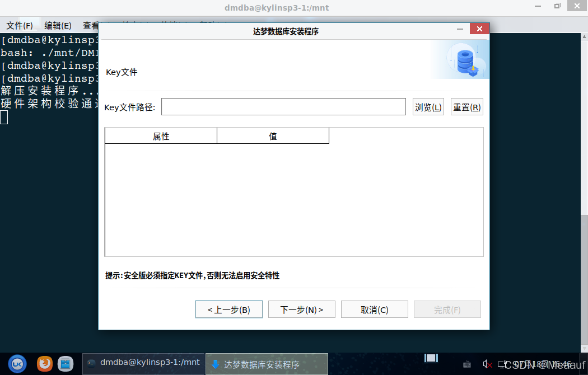Close the 达梦数据库安装程序 dialog
Viewport: 588px width, 375px height.
(x=479, y=29)
